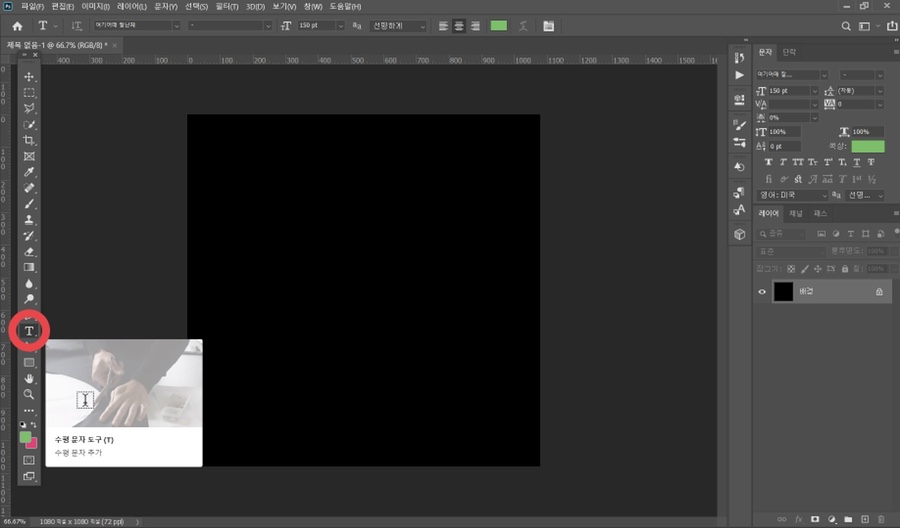900x528 pixels.
Task: Create a new layer group folder
Action: click(848, 519)
